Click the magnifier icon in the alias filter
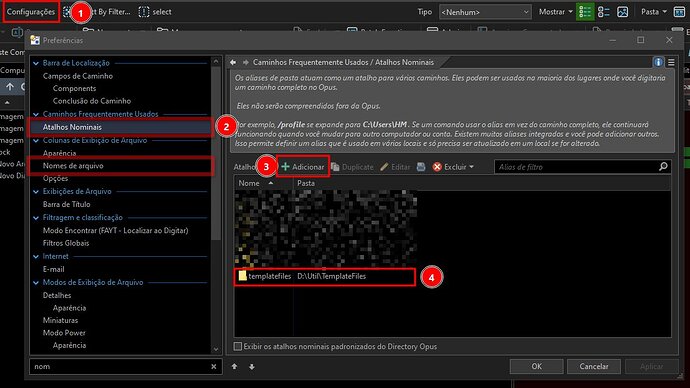This screenshot has width=690, height=388. [x=663, y=166]
